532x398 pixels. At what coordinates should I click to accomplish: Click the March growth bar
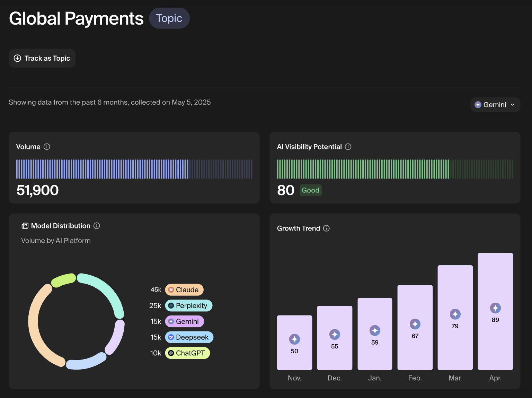(x=455, y=318)
